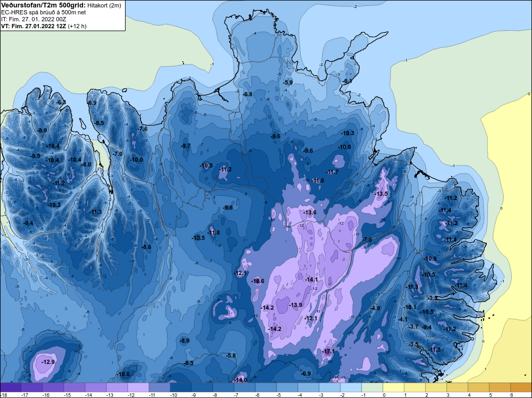This screenshot has width=532, height=398.
Task: Click the -7.0 temperature value
Action: pos(118,154)
